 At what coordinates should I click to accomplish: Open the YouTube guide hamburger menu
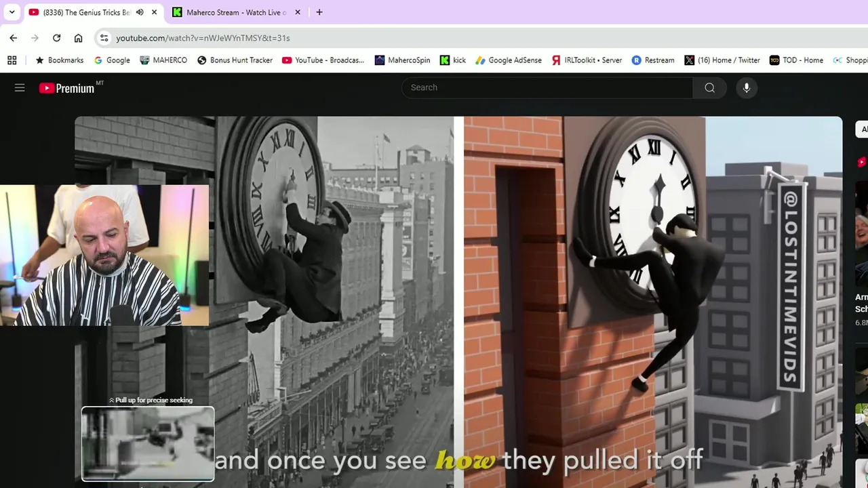(x=20, y=87)
